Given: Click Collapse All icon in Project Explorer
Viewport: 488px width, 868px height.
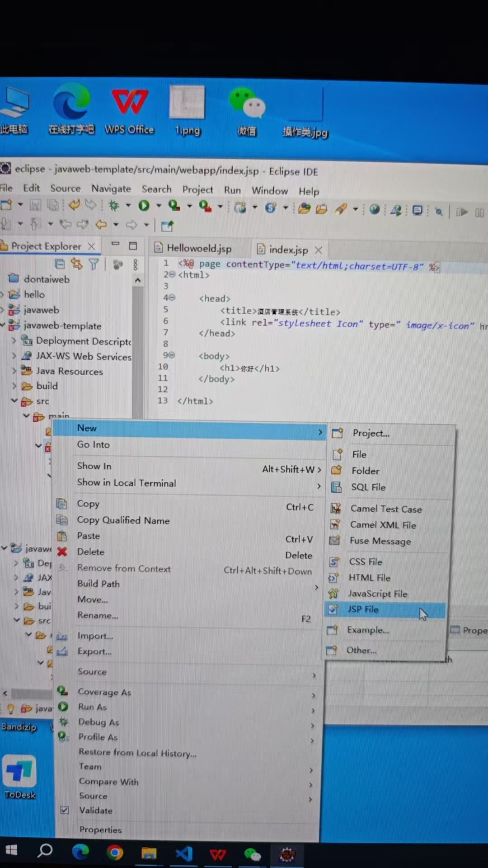Looking at the screenshot, I should [60, 264].
